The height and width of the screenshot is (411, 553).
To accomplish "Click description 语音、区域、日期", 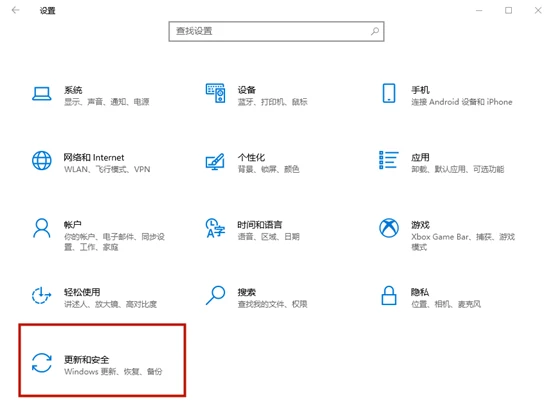I will [x=268, y=237].
